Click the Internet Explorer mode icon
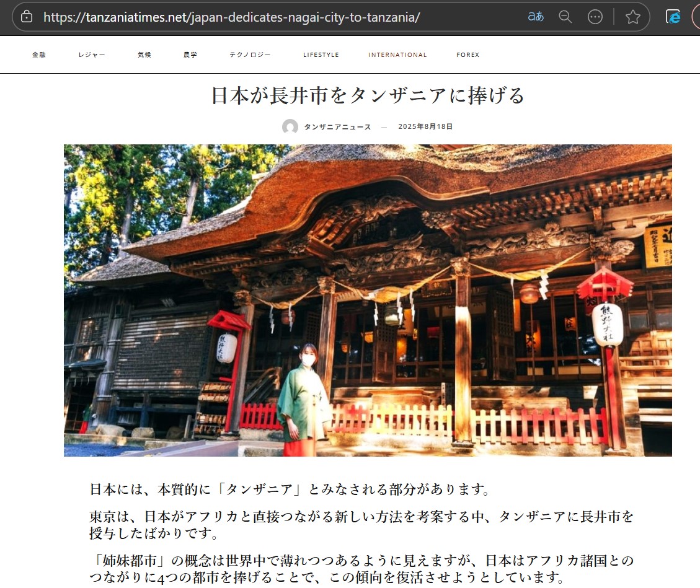The width and height of the screenshot is (700, 588). (x=673, y=17)
